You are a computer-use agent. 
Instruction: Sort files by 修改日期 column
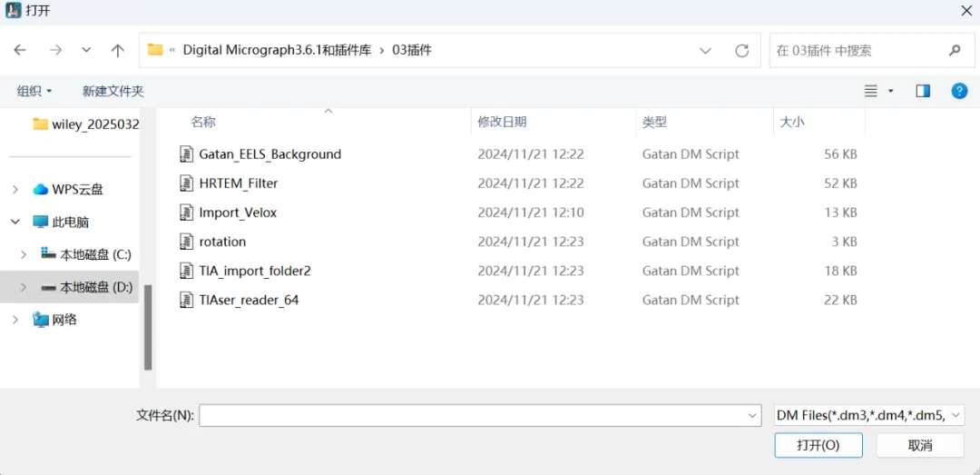click(502, 122)
